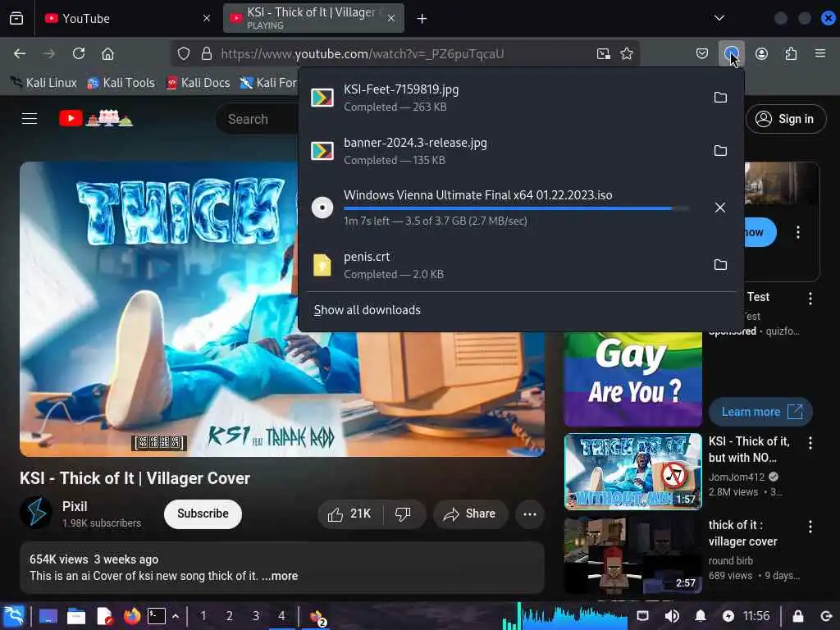Open the Pixil channel avatar

tap(36, 514)
